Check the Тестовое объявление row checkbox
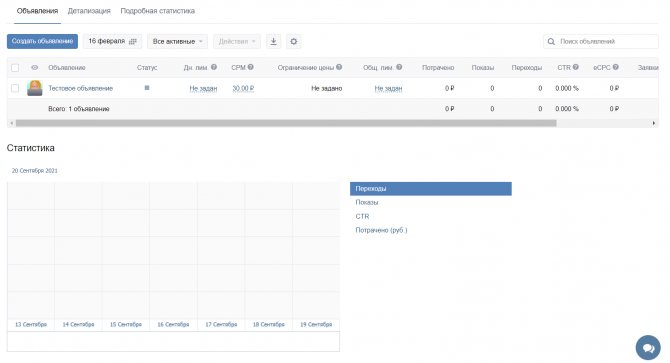 tap(15, 88)
